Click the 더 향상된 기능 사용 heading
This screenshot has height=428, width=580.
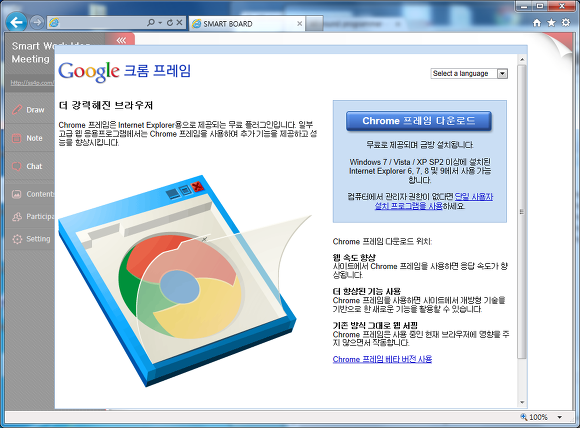tap(367, 291)
